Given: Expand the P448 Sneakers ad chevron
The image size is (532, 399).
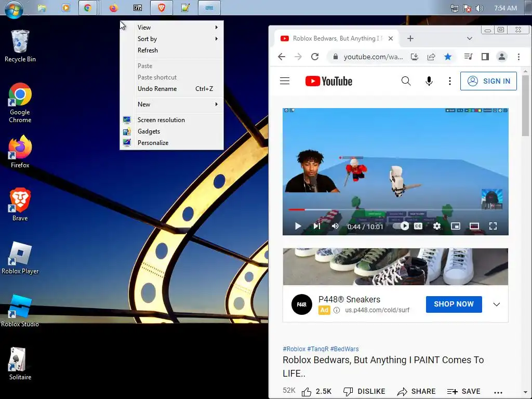Looking at the screenshot, I should coord(496,304).
